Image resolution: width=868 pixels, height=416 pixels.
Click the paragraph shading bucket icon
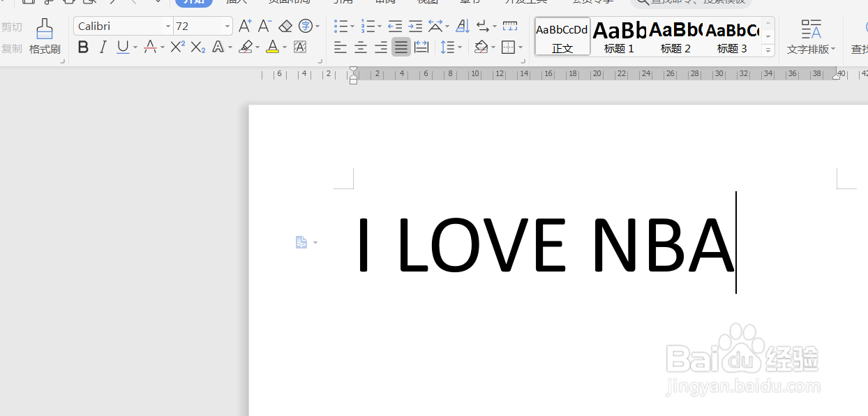(x=481, y=47)
